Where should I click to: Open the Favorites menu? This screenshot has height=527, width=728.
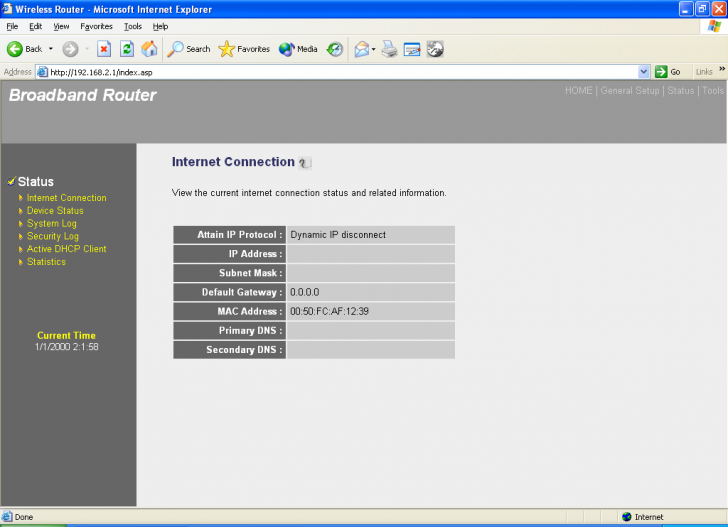tap(97, 26)
